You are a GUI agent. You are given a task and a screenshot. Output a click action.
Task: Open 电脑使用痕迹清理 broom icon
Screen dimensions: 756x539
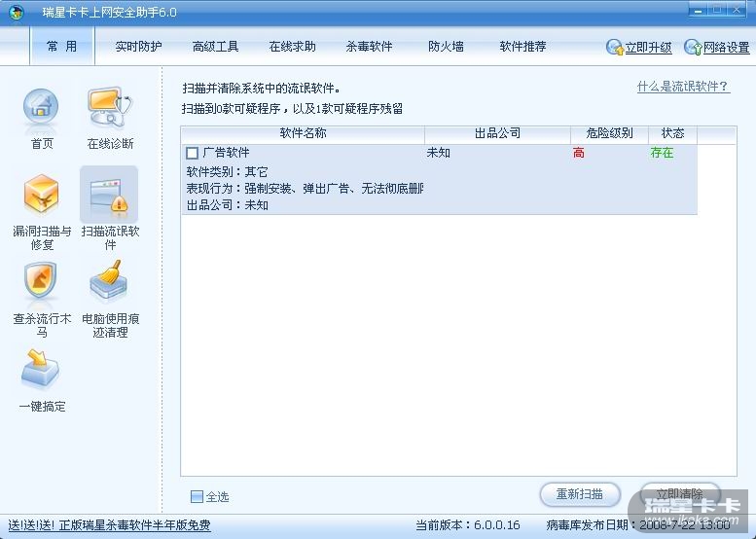(x=109, y=280)
